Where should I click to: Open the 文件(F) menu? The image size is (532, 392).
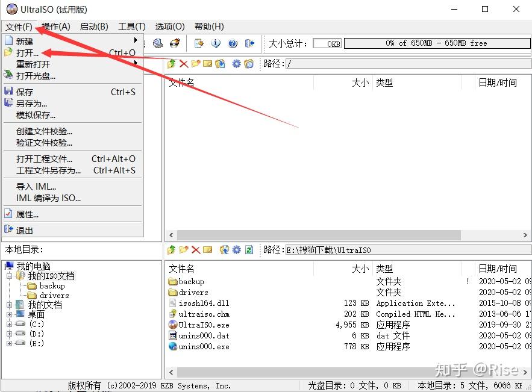pyautogui.click(x=19, y=26)
